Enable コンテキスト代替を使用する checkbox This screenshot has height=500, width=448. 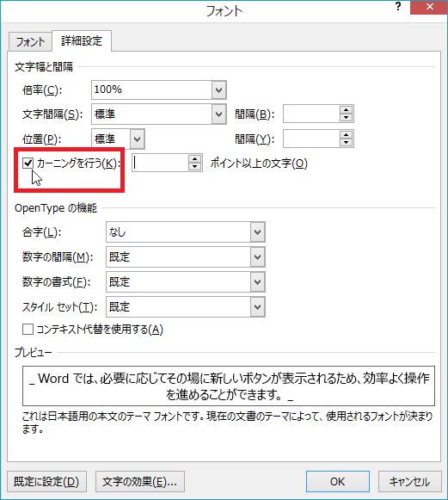(28, 330)
